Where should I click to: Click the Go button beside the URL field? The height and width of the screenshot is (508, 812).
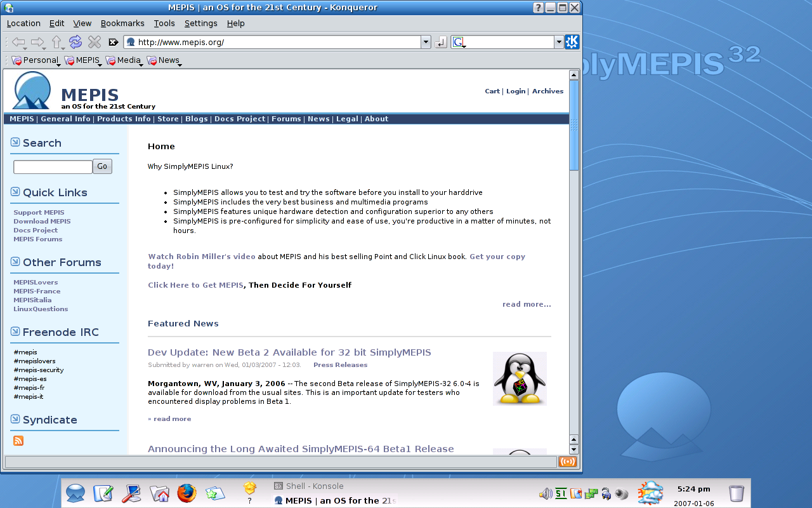pos(441,43)
